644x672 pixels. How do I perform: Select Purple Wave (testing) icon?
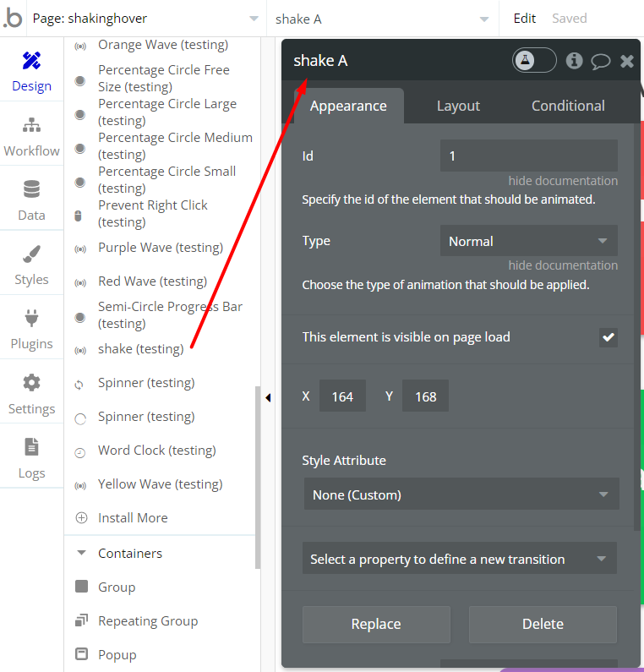(x=80, y=249)
